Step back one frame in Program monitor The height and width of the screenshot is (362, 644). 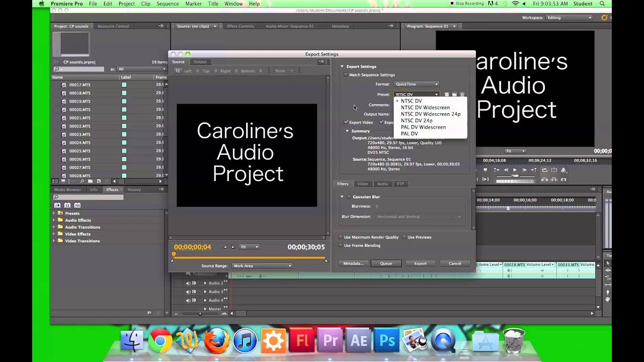pos(506,170)
